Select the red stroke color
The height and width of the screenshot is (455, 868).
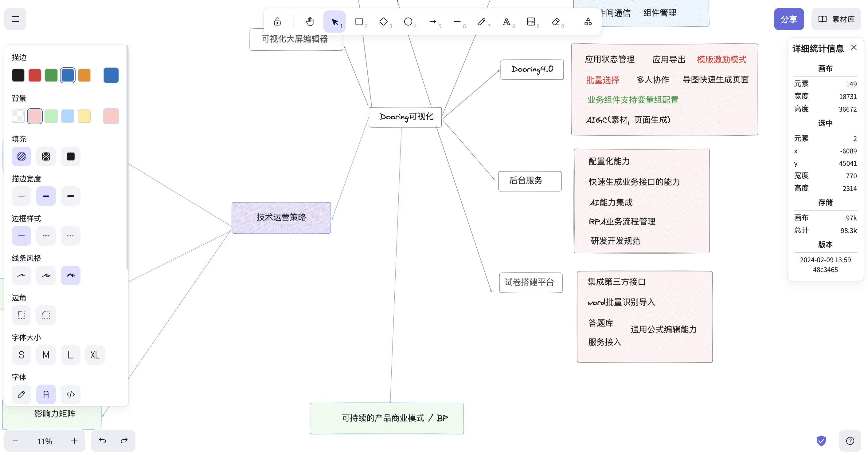[35, 75]
